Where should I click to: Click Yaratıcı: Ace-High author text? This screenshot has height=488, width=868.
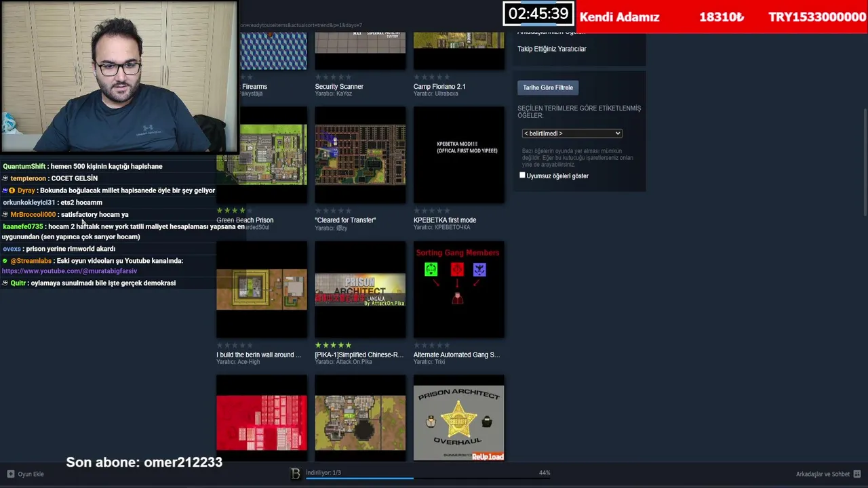[x=238, y=362]
